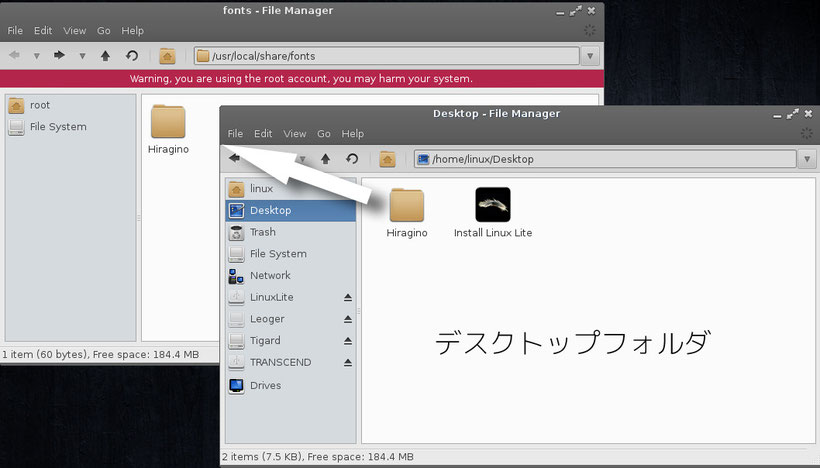The height and width of the screenshot is (468, 820).
Task: Select the Trash entry in sidebar
Action: coord(262,232)
